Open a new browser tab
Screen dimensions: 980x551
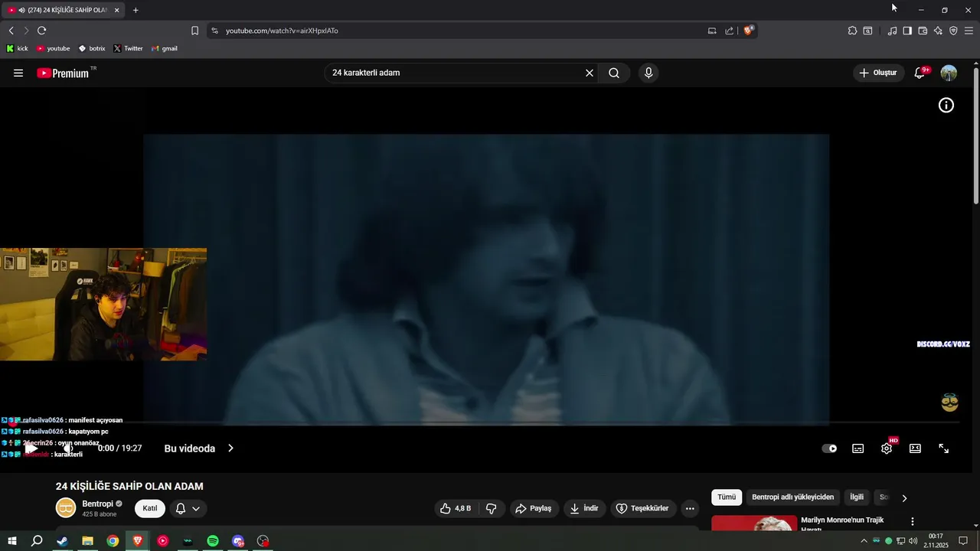pos(136,10)
